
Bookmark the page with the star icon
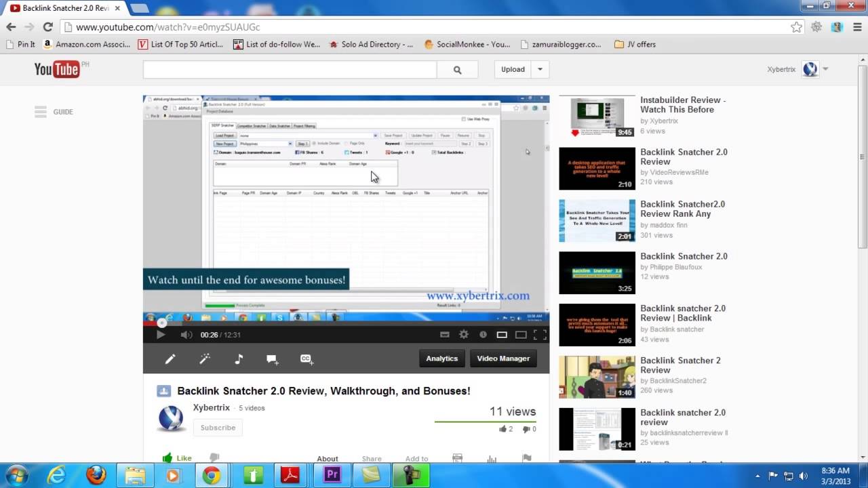point(796,27)
